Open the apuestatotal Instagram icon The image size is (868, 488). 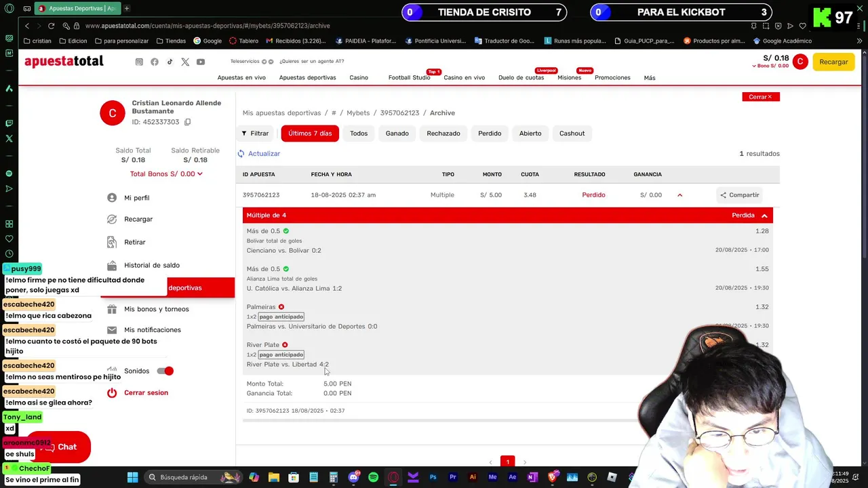[139, 62]
